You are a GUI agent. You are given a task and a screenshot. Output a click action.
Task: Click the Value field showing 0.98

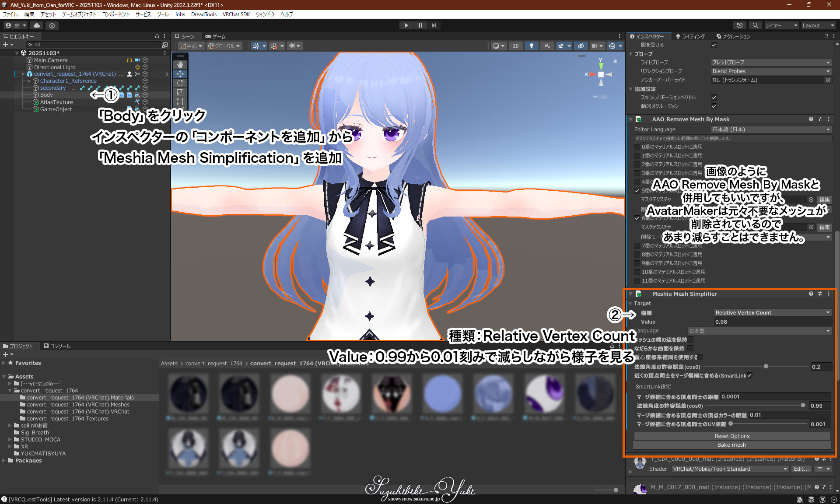click(x=772, y=322)
